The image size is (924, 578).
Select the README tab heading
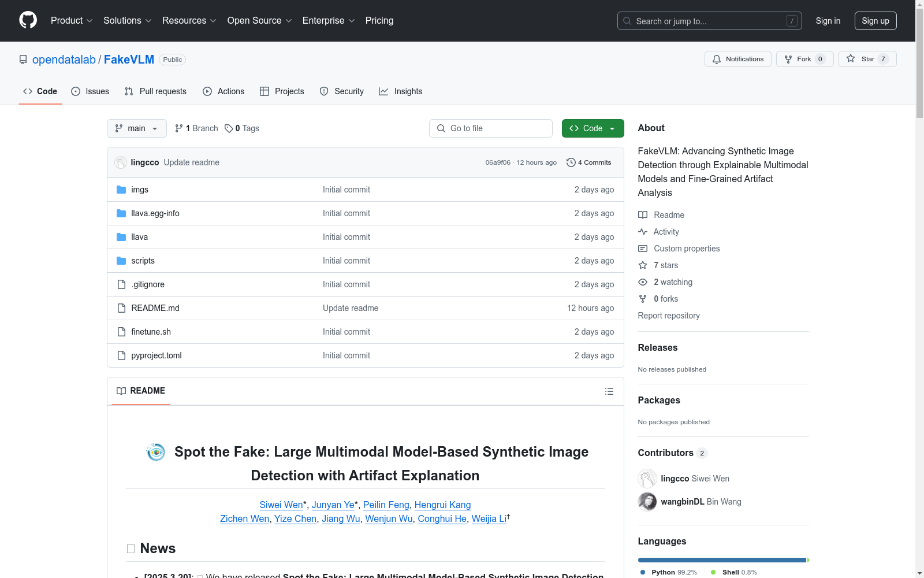[141, 391]
